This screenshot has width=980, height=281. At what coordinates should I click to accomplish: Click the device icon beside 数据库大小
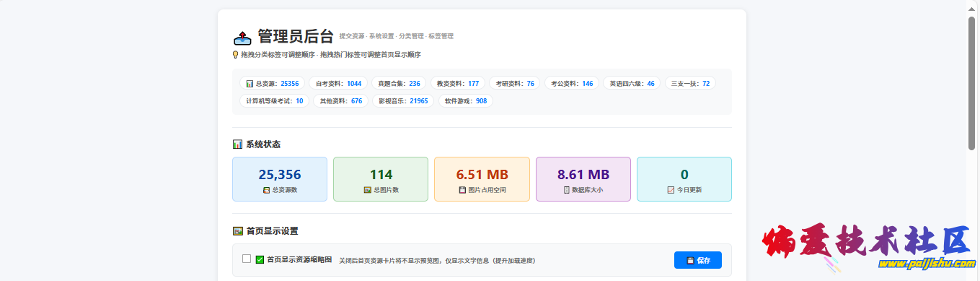tap(567, 190)
